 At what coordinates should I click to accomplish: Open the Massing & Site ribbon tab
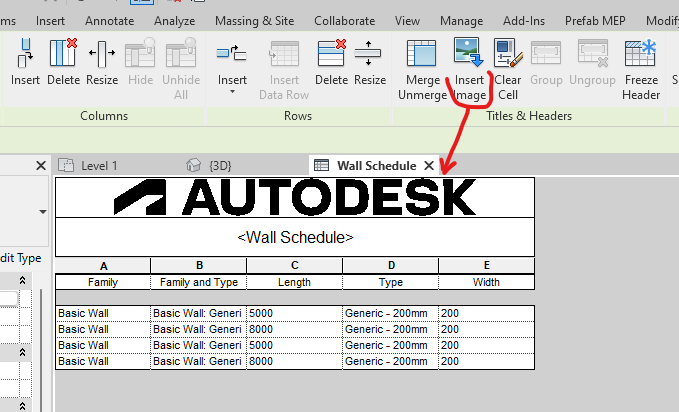click(255, 21)
